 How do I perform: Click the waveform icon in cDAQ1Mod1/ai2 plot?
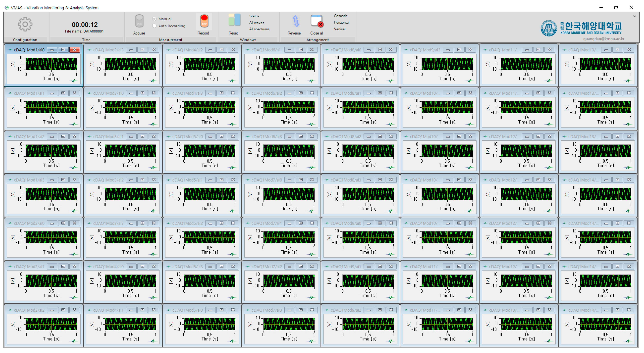74,167
